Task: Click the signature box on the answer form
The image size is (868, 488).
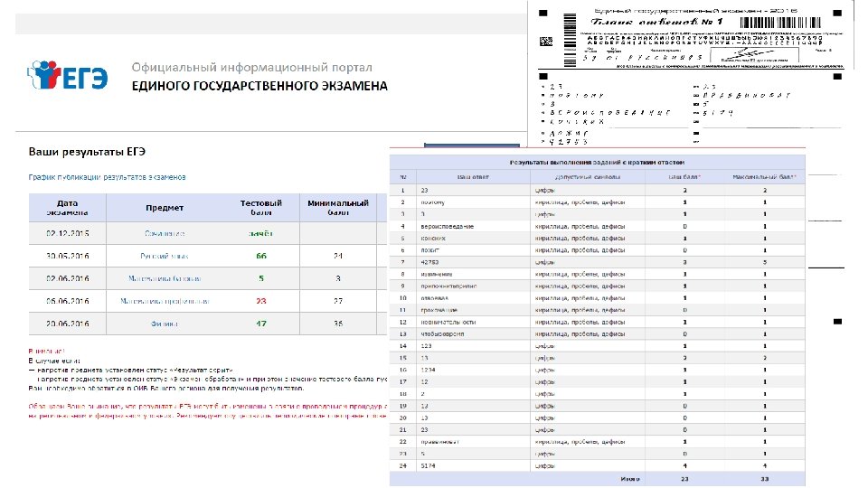Action: coord(754,55)
